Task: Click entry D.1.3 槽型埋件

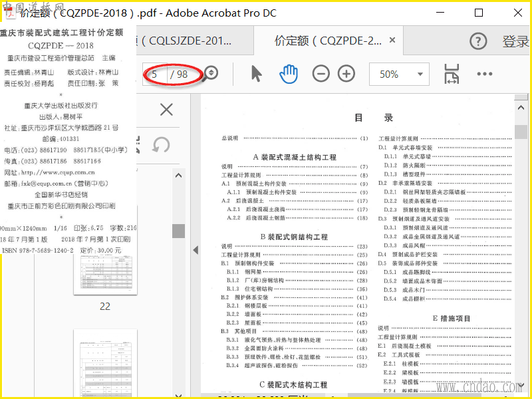Action: pos(448,174)
